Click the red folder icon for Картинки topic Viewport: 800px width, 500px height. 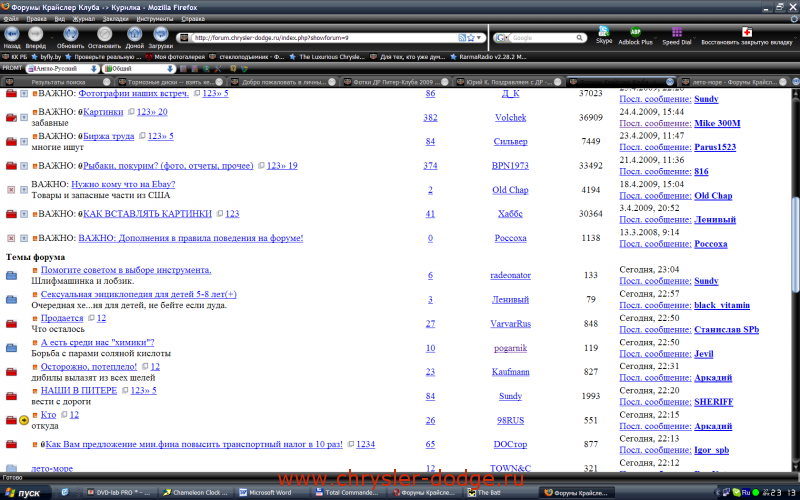tap(11, 117)
